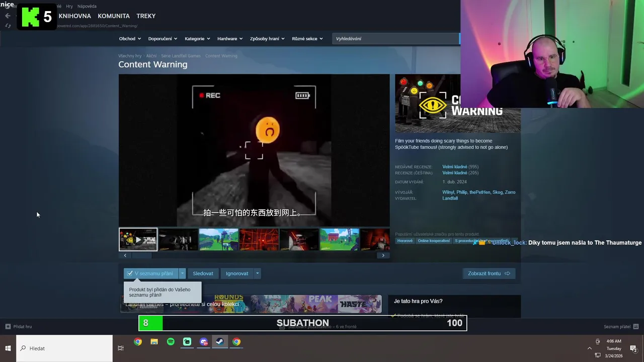644x362 pixels.
Task: Open the Windows Start menu
Action: [x=8, y=348]
